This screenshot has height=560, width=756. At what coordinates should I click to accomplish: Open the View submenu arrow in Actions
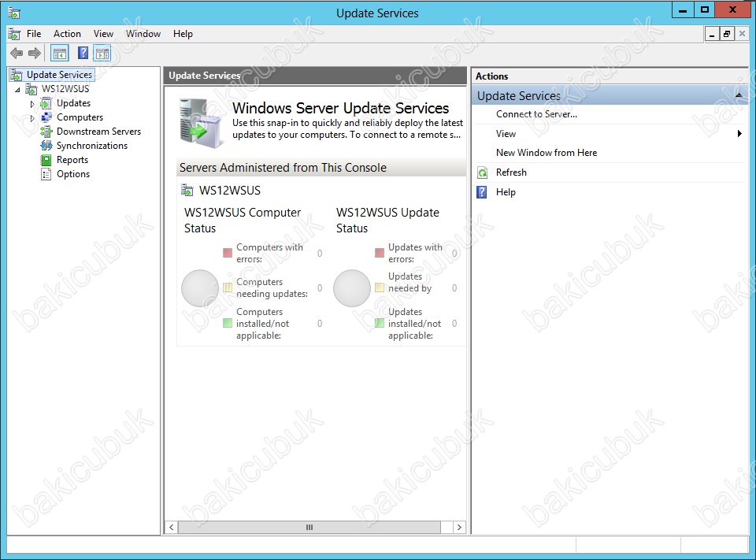point(739,134)
